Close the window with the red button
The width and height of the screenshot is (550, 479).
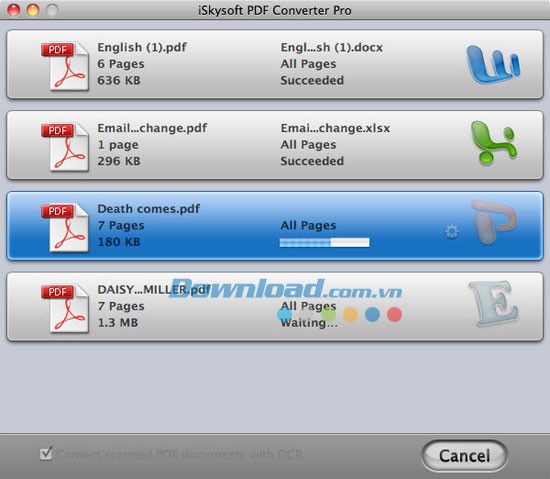[14, 10]
